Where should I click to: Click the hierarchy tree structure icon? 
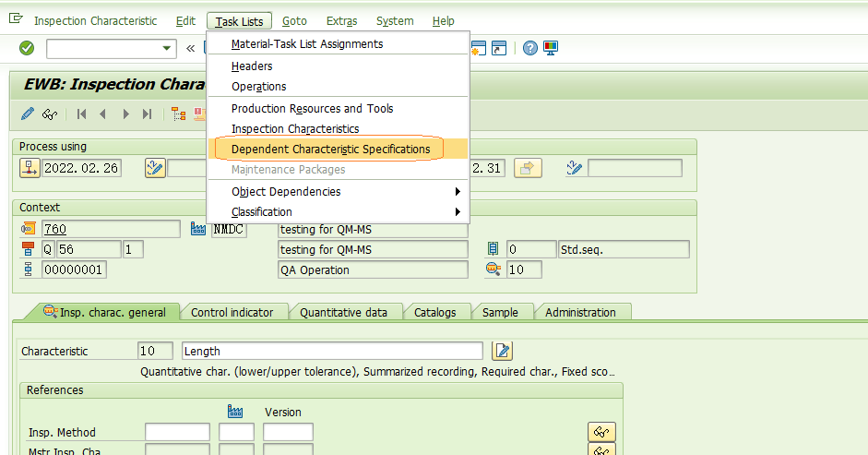(x=178, y=114)
